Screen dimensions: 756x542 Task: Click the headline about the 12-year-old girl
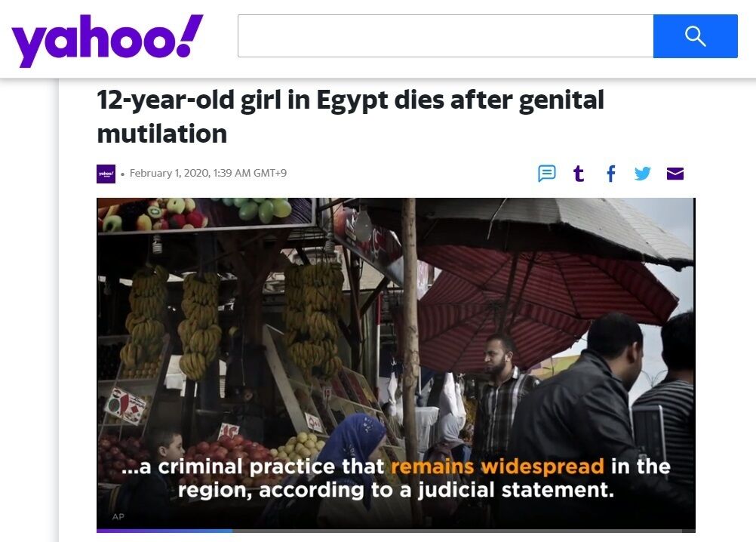point(351,116)
